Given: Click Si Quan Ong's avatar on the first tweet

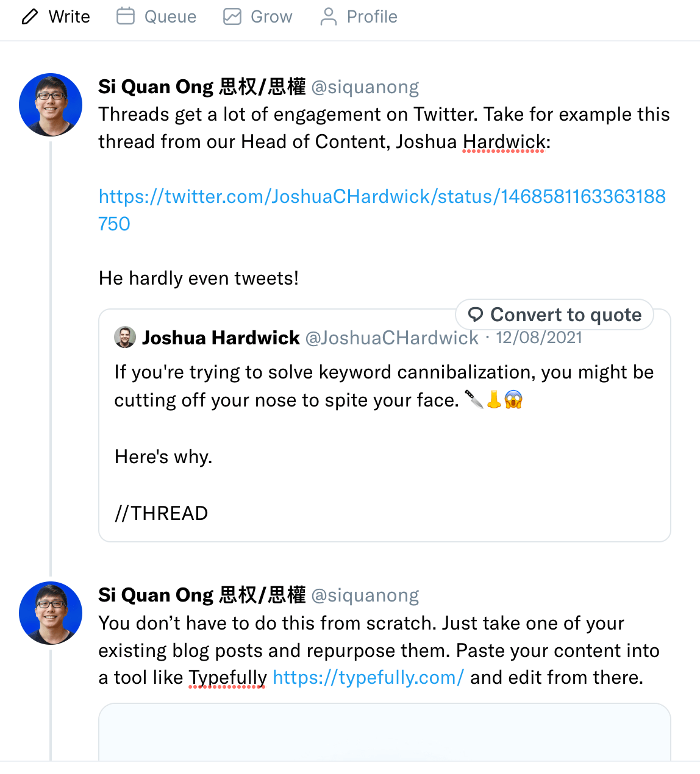Looking at the screenshot, I should [x=51, y=104].
